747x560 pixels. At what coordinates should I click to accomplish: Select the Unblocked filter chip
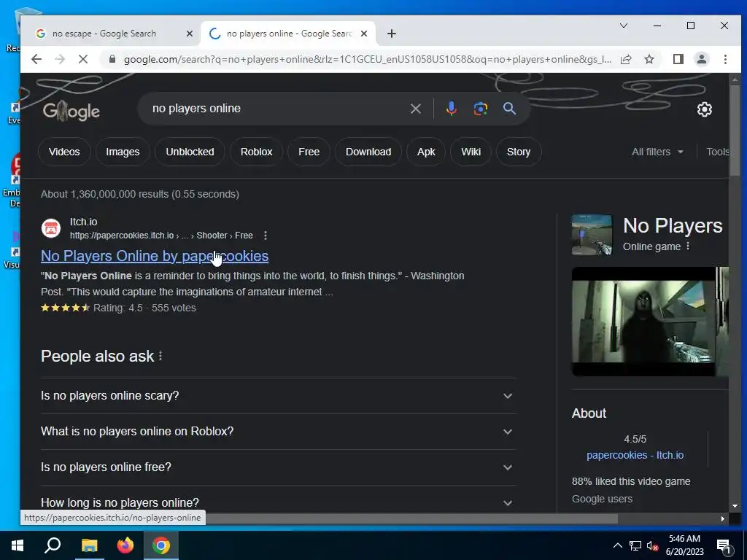pos(190,152)
